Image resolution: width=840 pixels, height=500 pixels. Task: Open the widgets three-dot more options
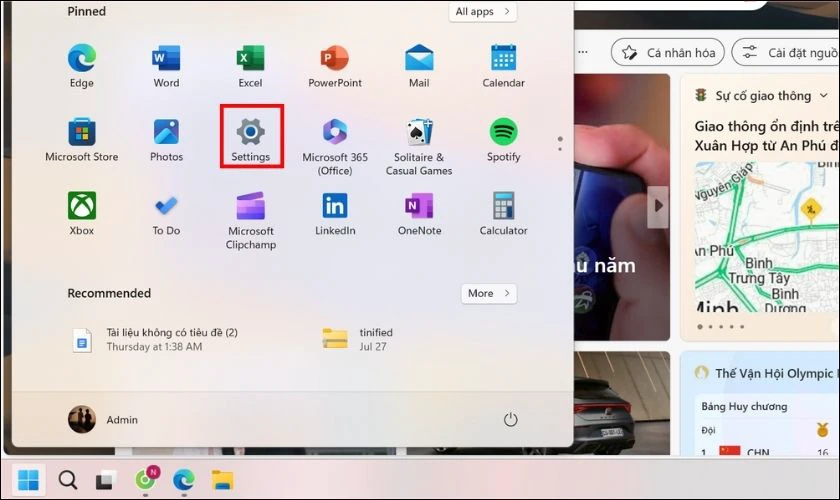[583, 52]
